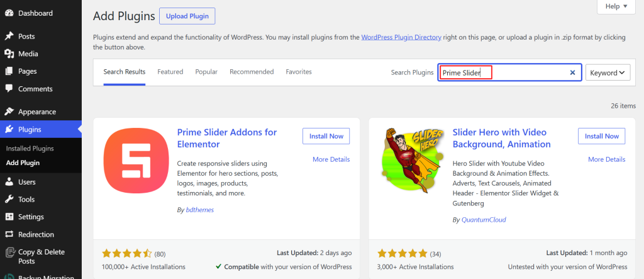
Task: Click the Users person icon
Action: [9, 182]
